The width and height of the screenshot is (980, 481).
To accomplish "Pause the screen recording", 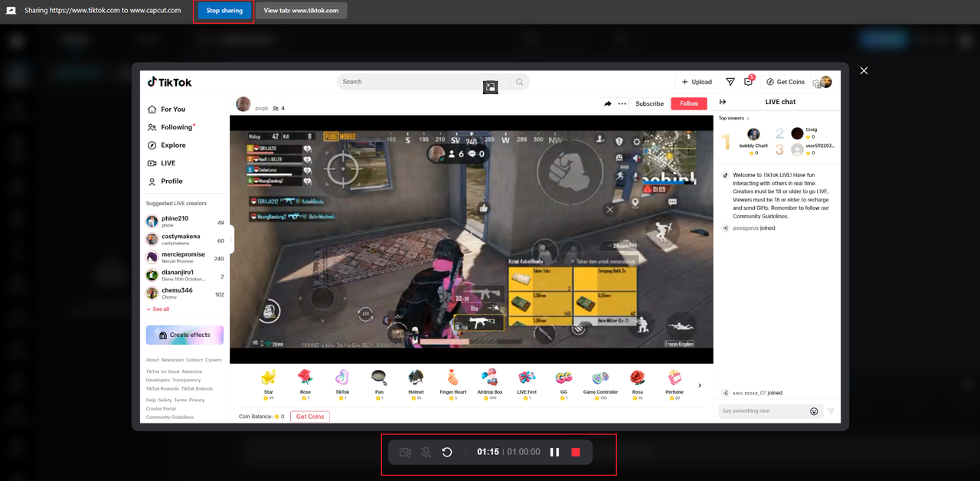I will (x=554, y=452).
